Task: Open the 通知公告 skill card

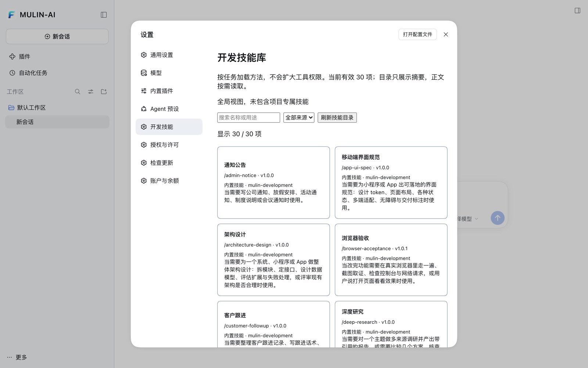Action: point(273,183)
